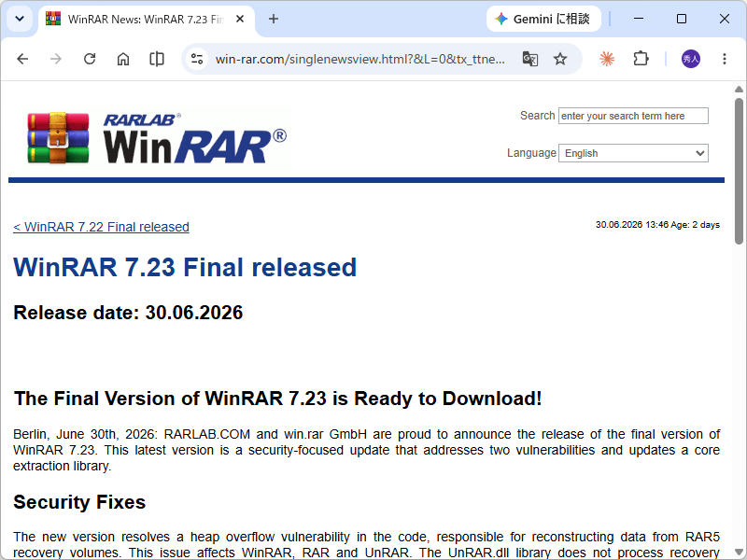Go back to the previous page
747x560 pixels.
tap(22, 59)
